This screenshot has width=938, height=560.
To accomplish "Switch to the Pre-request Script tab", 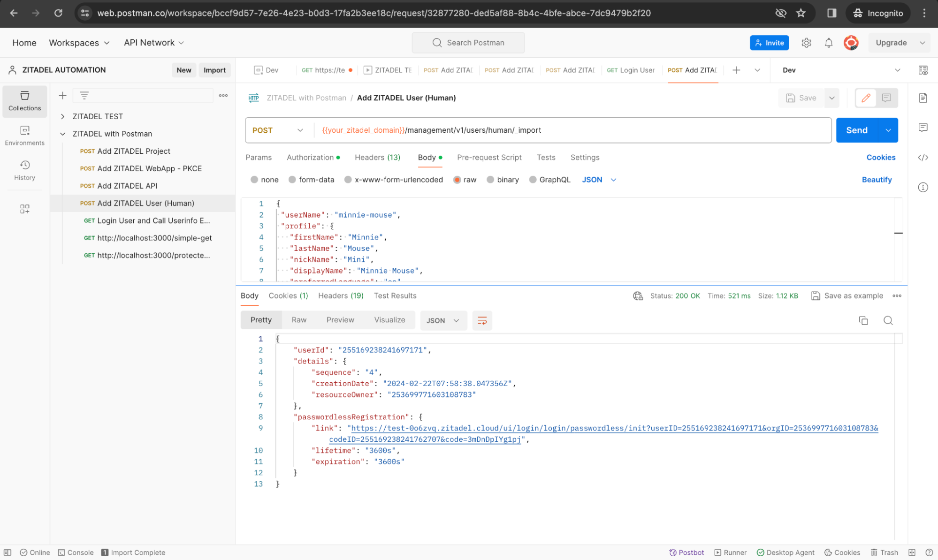I will [489, 158].
